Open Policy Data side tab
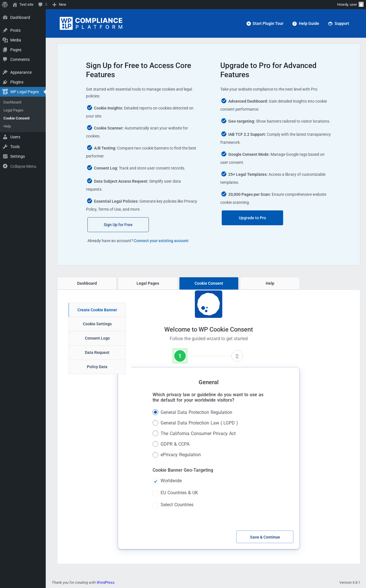 97,367
